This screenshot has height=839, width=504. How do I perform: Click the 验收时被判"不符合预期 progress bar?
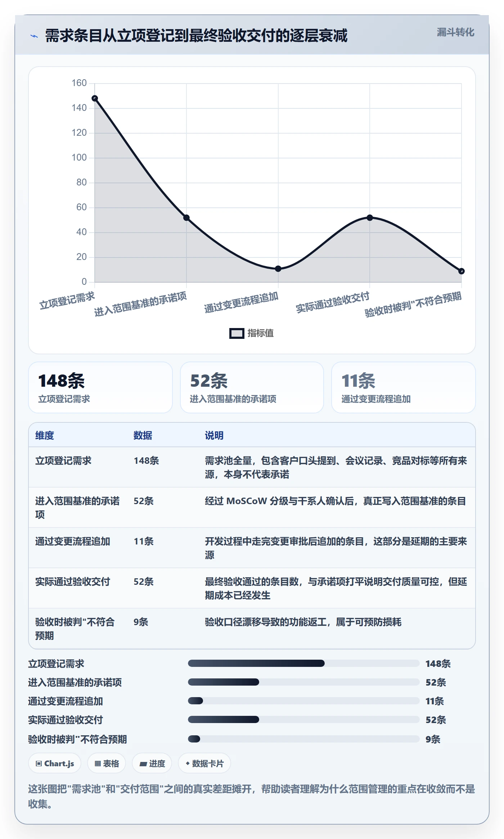(303, 739)
